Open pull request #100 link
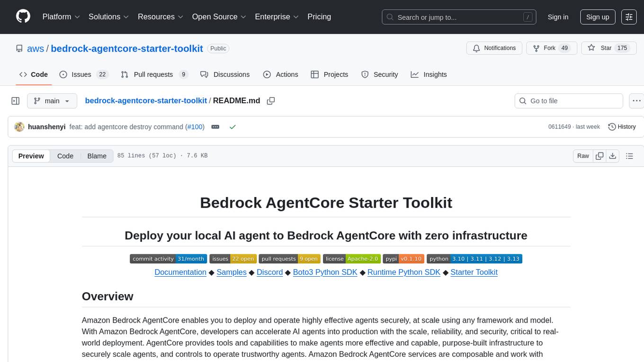 195,127
